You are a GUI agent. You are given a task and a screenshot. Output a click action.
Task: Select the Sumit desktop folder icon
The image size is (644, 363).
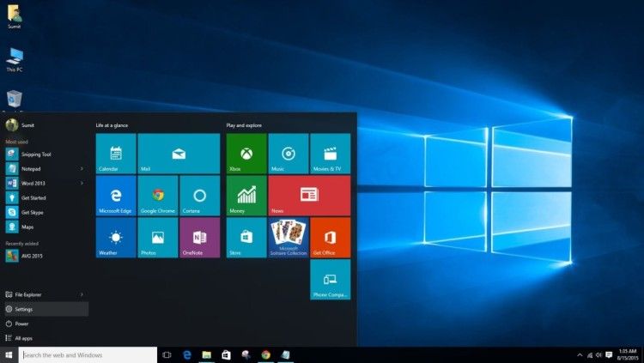15,17
